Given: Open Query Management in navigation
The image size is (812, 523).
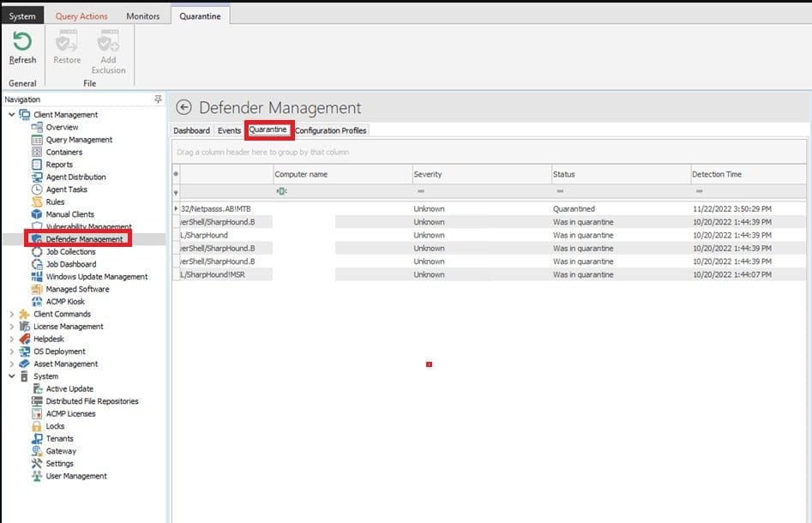Looking at the screenshot, I should [79, 140].
